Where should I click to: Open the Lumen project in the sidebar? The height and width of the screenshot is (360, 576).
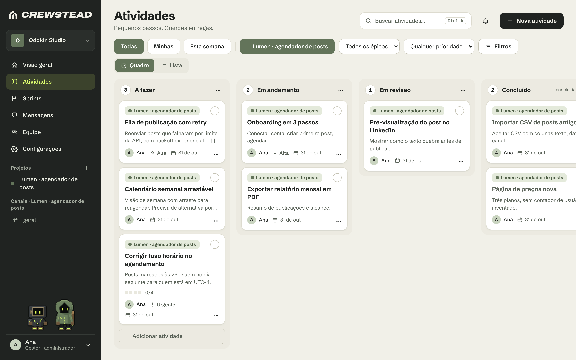50,183
